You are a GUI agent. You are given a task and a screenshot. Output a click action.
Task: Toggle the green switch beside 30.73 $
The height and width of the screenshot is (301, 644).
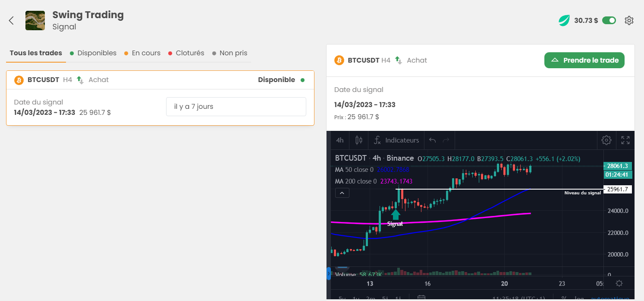[x=609, y=20]
